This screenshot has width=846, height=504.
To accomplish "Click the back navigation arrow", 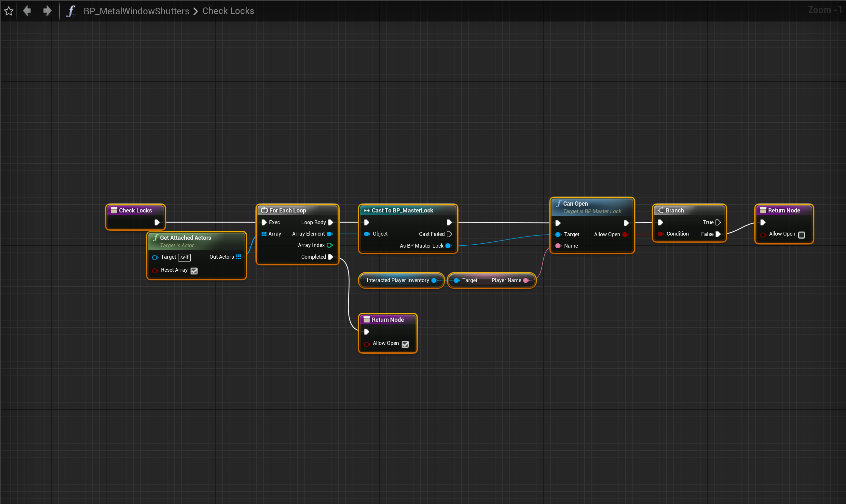I will (x=27, y=11).
